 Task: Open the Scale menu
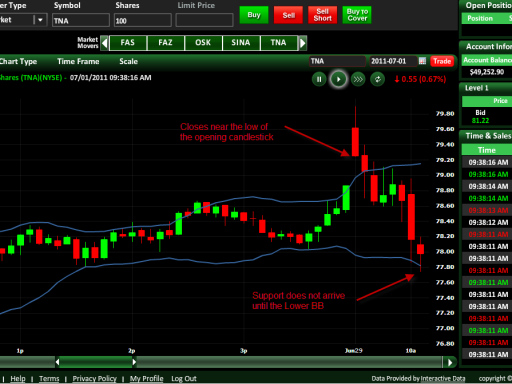pyautogui.click(x=128, y=61)
